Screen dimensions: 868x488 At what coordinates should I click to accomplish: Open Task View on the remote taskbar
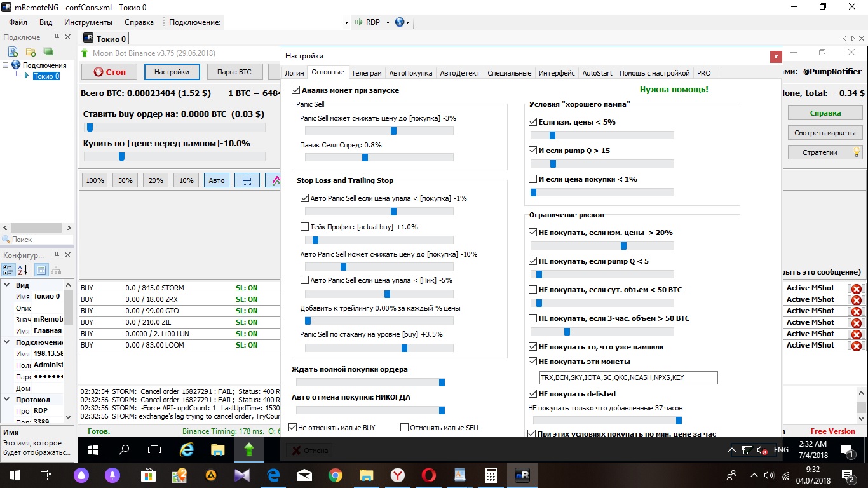tap(154, 450)
